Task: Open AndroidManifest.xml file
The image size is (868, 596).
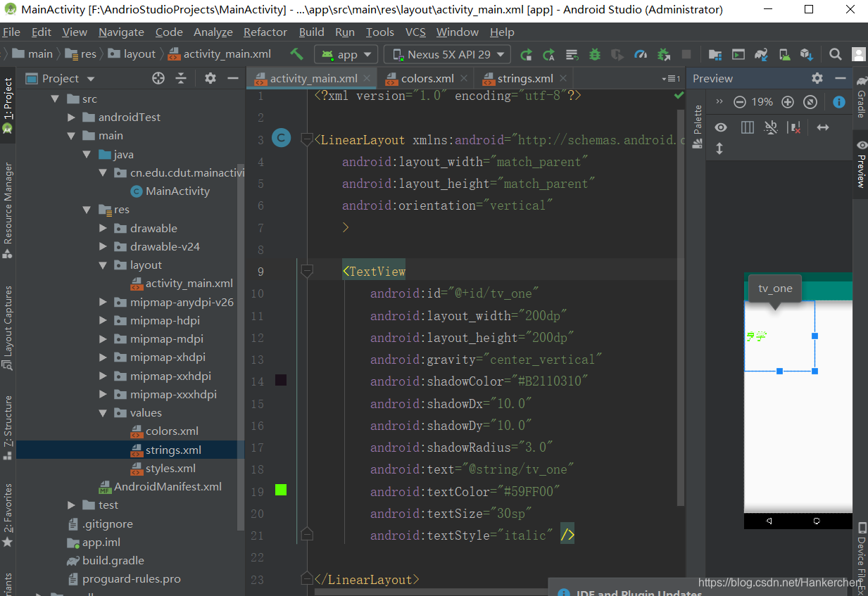Action: pyautogui.click(x=168, y=487)
